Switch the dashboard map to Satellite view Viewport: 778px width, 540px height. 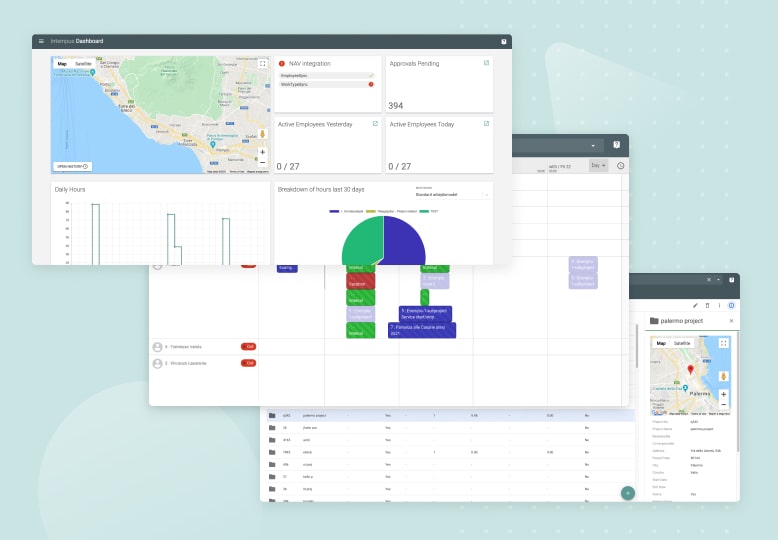[x=83, y=64]
